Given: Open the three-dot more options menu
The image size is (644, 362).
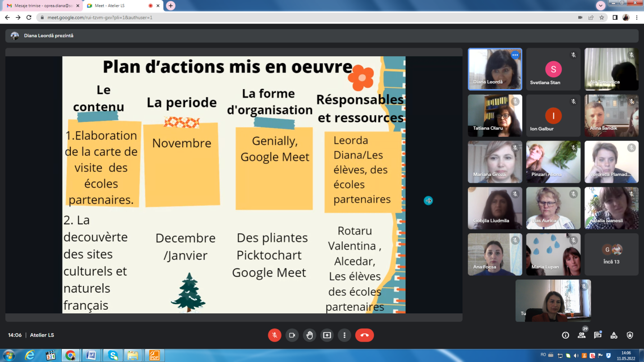Looking at the screenshot, I should (x=344, y=335).
